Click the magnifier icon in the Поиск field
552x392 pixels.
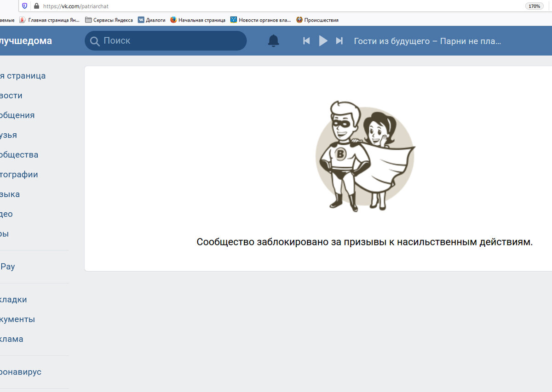[95, 41]
